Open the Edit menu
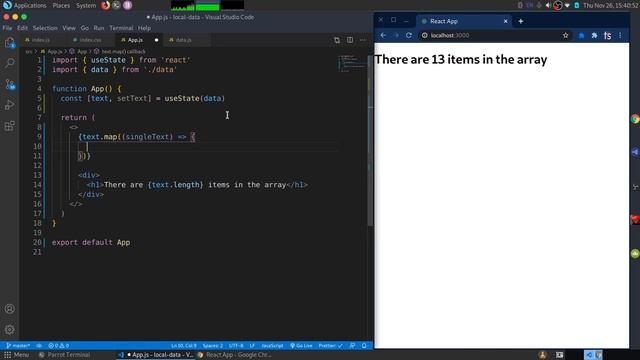 point(22,28)
